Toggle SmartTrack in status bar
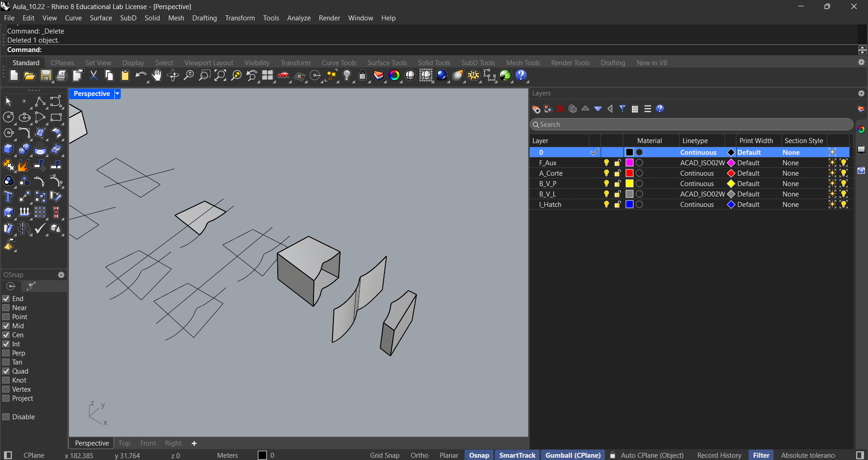The height and width of the screenshot is (460, 868). (x=517, y=455)
